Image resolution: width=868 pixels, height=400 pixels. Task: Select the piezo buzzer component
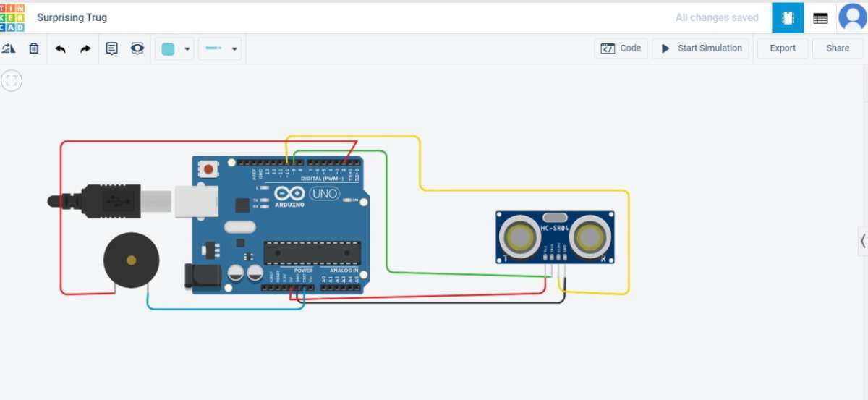[131, 260]
